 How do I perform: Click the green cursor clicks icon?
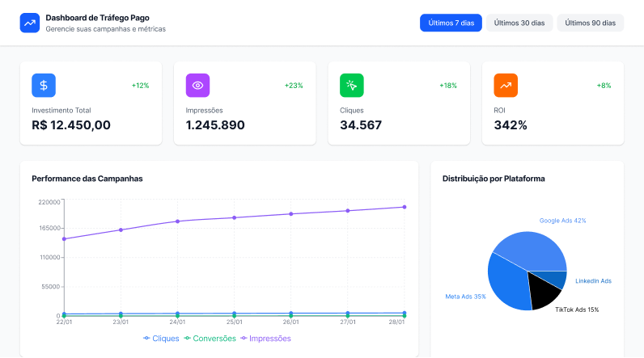tap(352, 85)
